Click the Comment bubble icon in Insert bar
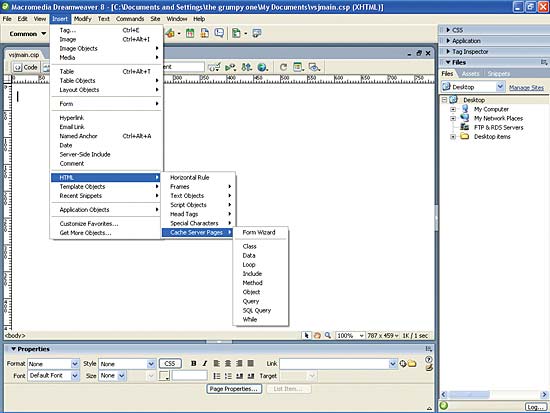Image resolution: width=550 pixels, height=413 pixels. tap(219, 33)
